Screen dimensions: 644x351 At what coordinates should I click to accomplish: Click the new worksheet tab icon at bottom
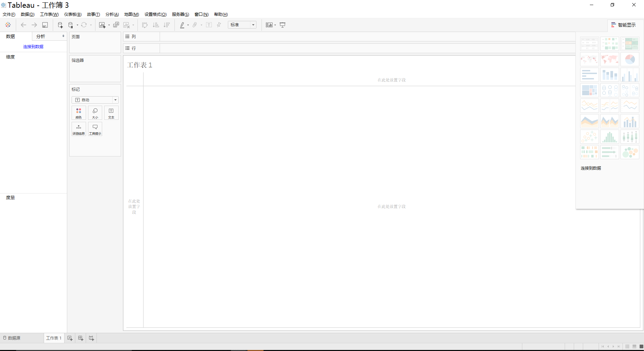[x=70, y=338]
